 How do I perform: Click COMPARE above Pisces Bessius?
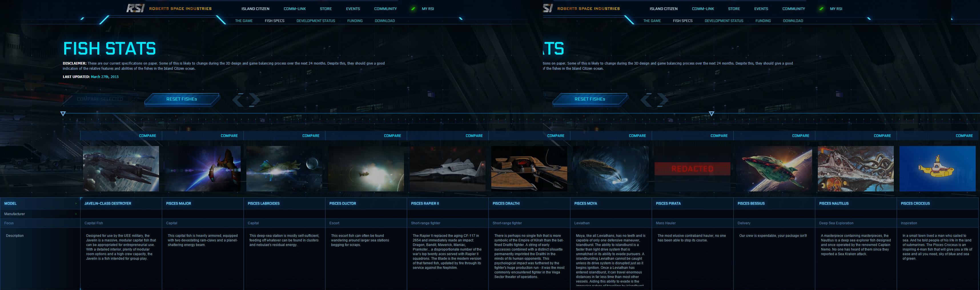tap(801, 135)
